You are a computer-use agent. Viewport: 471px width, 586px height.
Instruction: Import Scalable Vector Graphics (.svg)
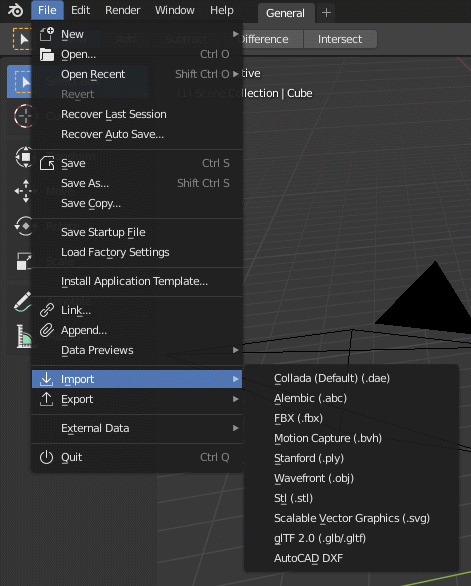[x=351, y=518]
